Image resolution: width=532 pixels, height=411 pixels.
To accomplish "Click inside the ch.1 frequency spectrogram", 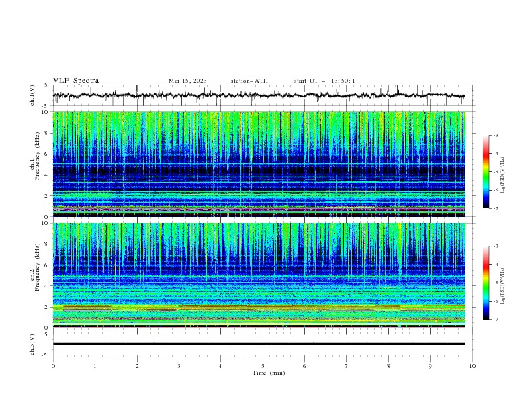I will [259, 164].
